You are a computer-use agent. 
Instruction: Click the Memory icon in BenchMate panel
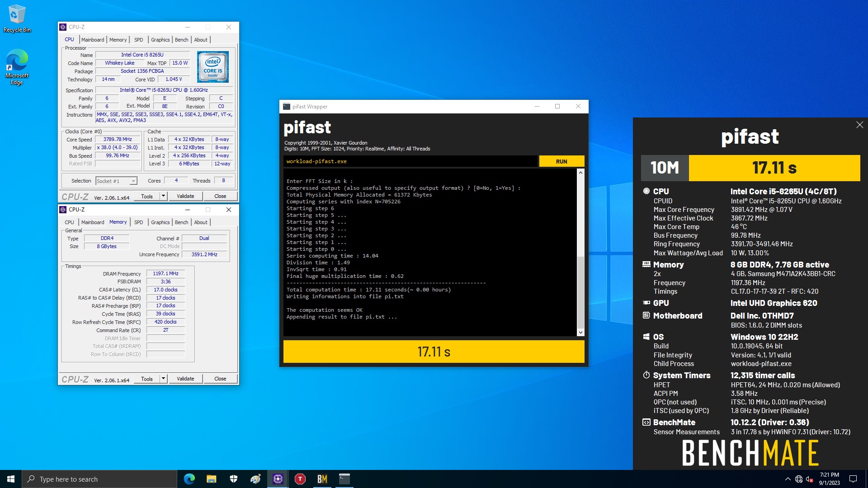(x=646, y=264)
